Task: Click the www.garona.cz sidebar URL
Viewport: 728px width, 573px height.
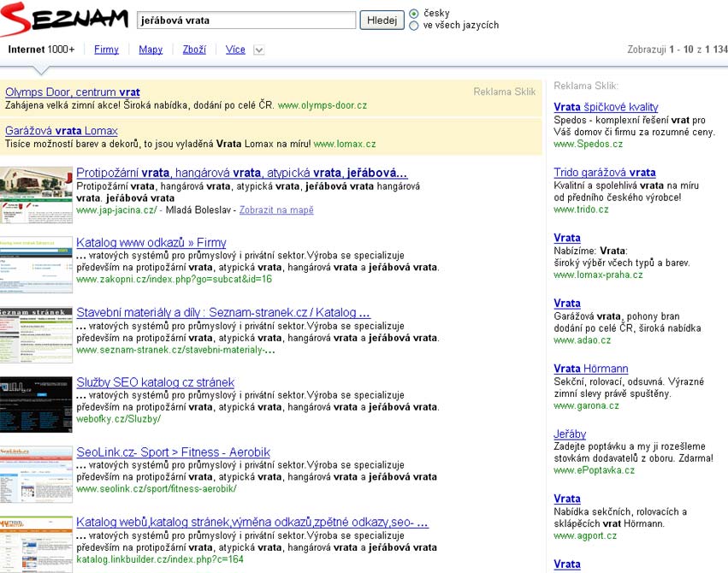Action: pos(586,405)
